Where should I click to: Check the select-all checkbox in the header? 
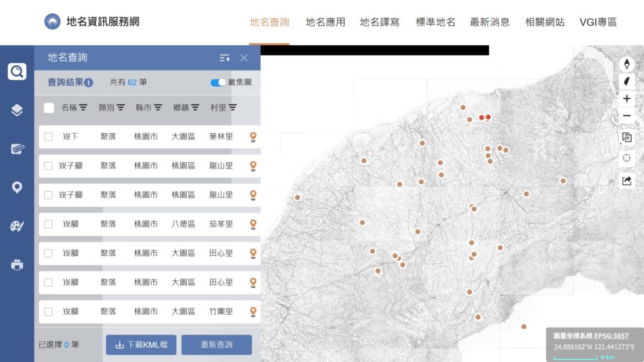pyautogui.click(x=49, y=108)
